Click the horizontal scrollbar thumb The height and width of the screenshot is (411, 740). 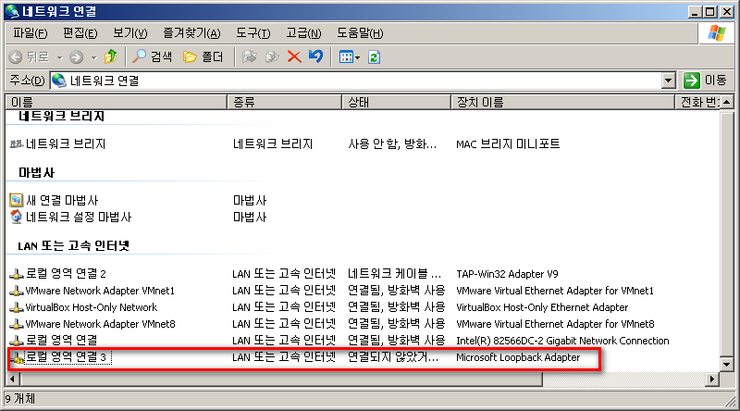coord(281,379)
